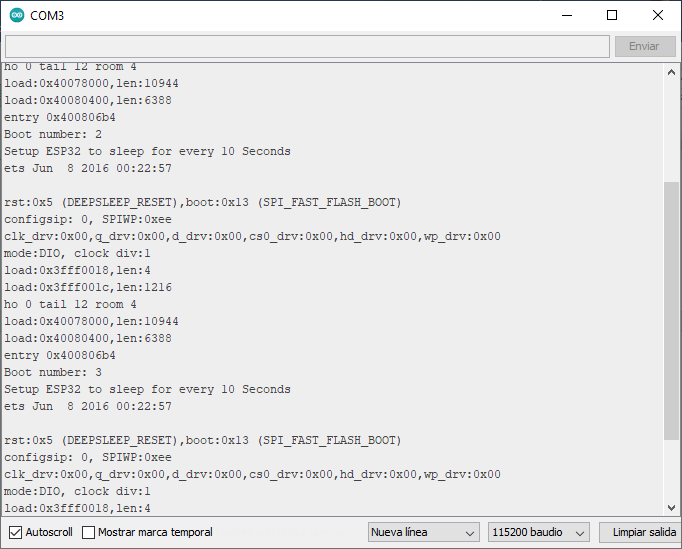Close the COM3 serial monitor window
The height and width of the screenshot is (549, 682).
pyautogui.click(x=658, y=15)
